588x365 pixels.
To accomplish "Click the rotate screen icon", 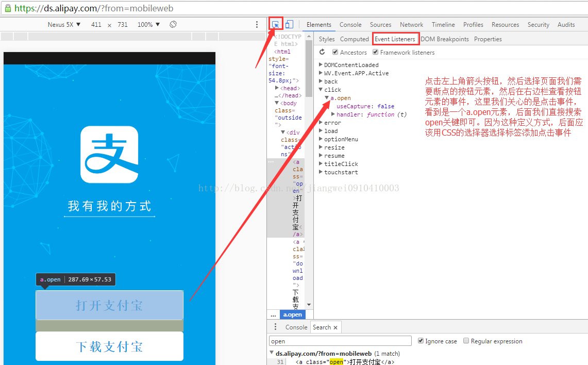I will click(173, 24).
